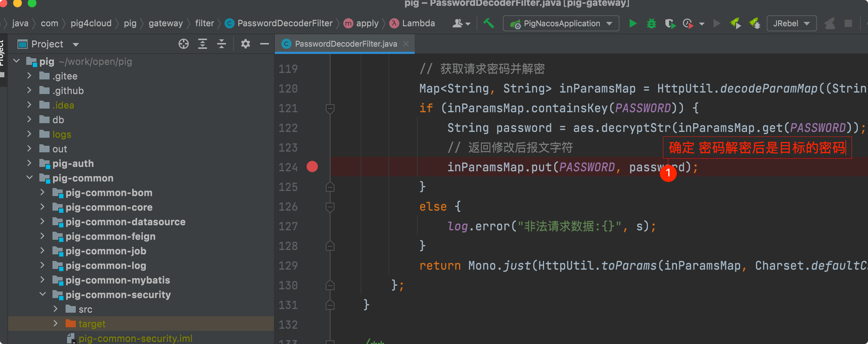Select the target folder
The image size is (868, 344).
click(92, 324)
